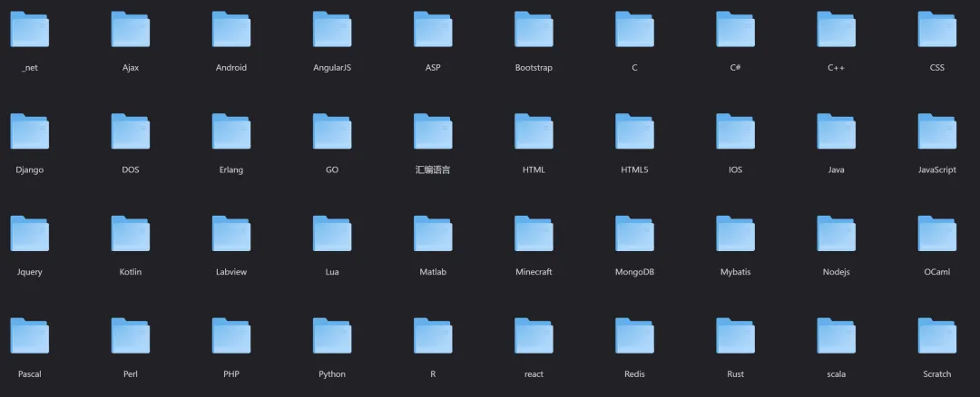This screenshot has height=397, width=980.
Task: Click the R folder icon
Action: [x=433, y=336]
